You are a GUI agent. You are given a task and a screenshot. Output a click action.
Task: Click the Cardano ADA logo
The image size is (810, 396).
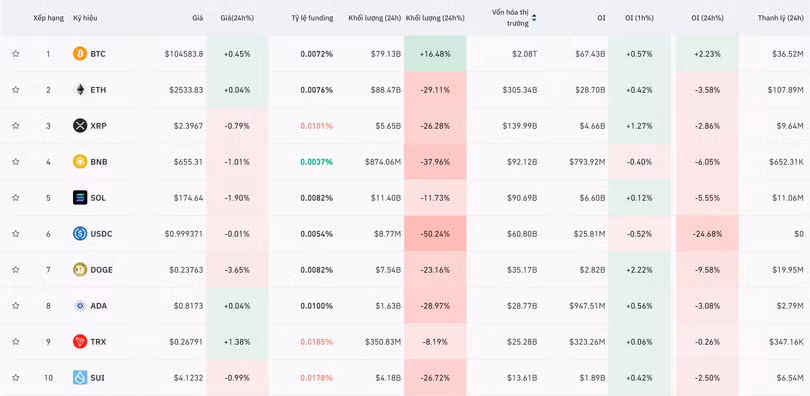coord(80,306)
